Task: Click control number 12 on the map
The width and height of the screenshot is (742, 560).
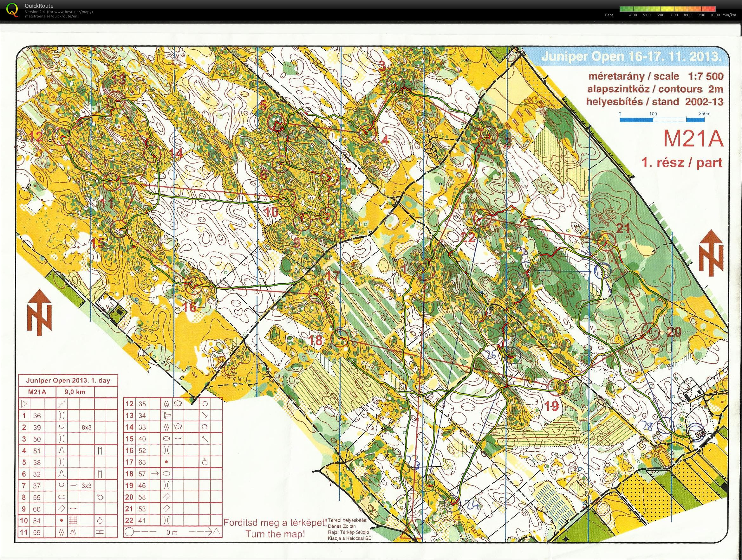Action: [x=36, y=137]
